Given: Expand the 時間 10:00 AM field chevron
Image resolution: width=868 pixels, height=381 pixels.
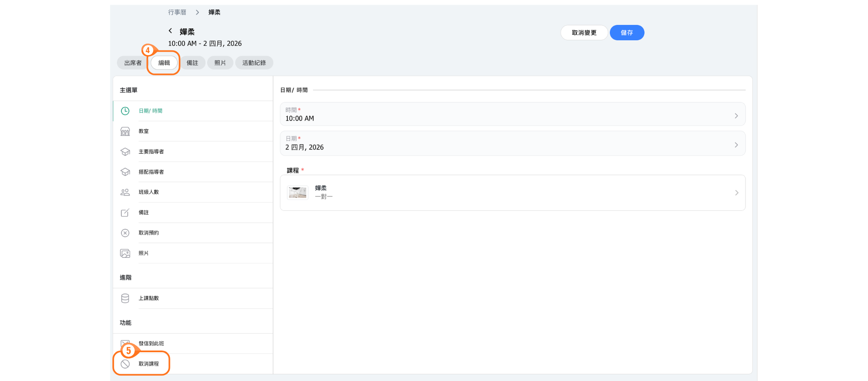Looking at the screenshot, I should click(x=736, y=116).
